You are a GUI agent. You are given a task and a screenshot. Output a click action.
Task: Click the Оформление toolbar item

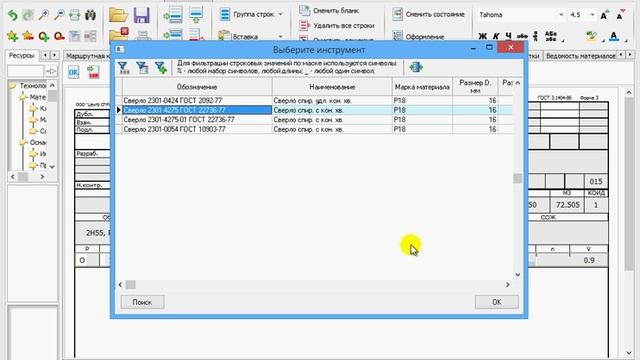418,36
